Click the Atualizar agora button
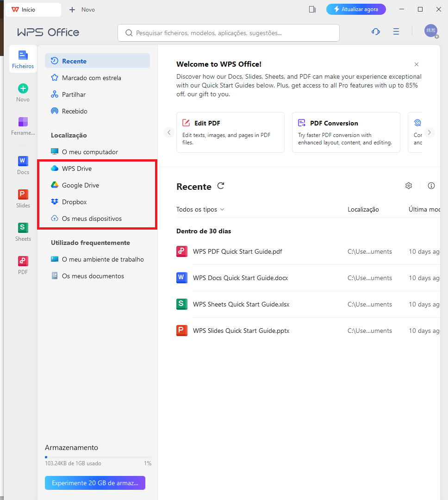The width and height of the screenshot is (448, 500). click(x=356, y=9)
